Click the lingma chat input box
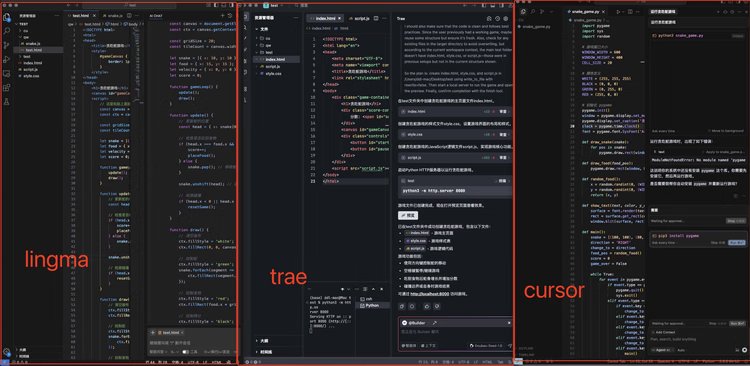 coord(191,343)
